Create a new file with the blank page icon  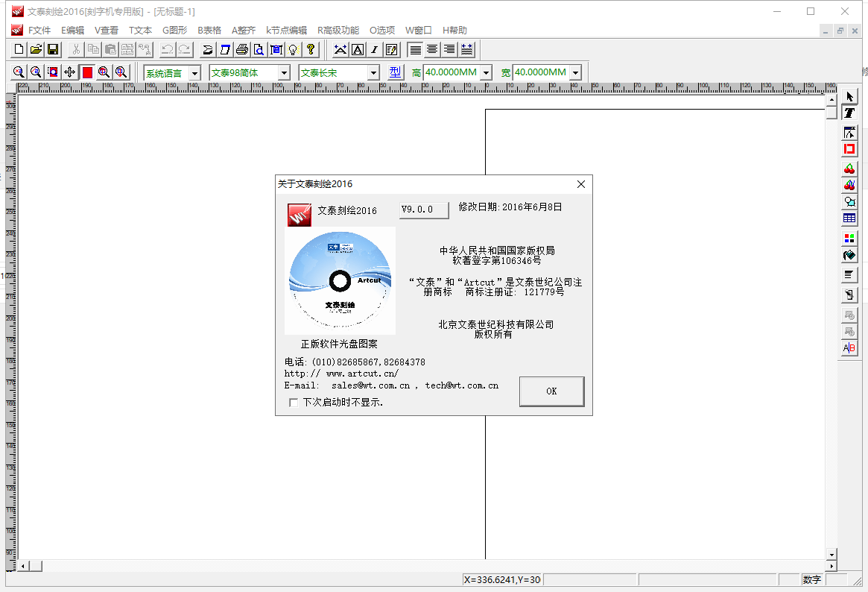(19, 49)
